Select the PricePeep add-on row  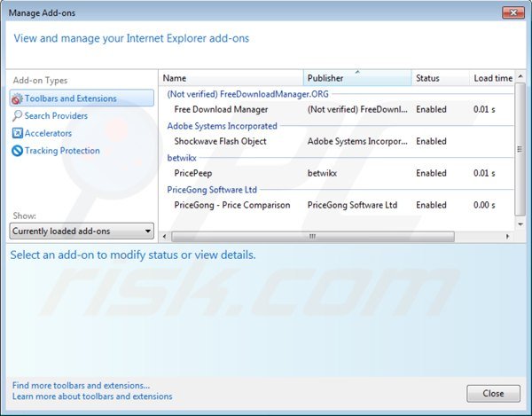pyautogui.click(x=337, y=173)
